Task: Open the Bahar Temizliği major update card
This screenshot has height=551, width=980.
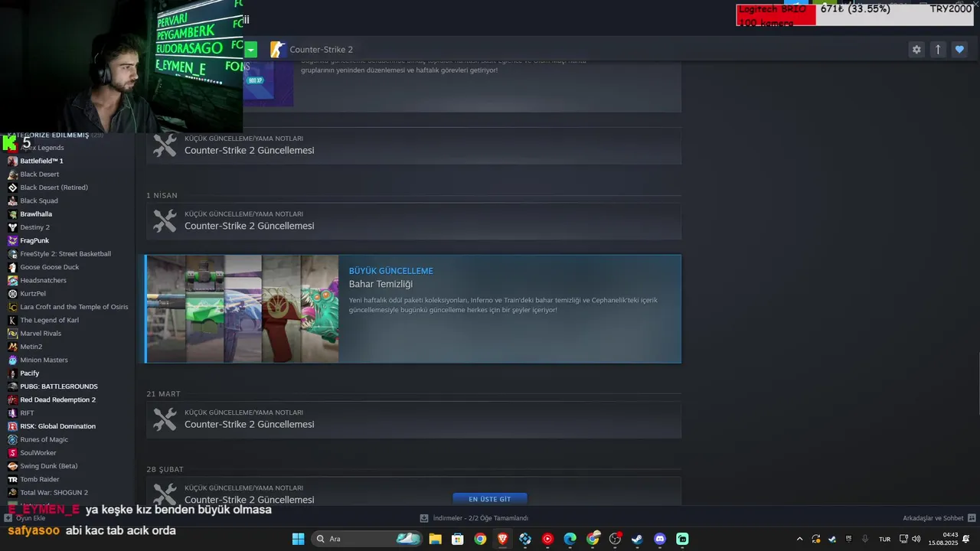Action: pos(413,309)
